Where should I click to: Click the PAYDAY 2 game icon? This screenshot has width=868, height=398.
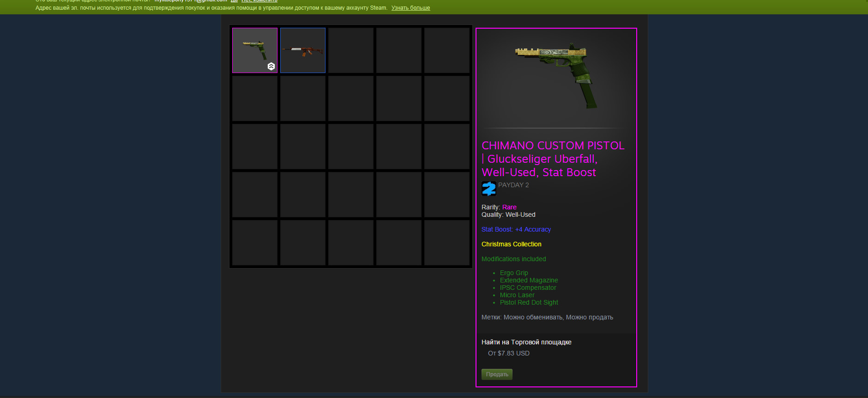489,189
